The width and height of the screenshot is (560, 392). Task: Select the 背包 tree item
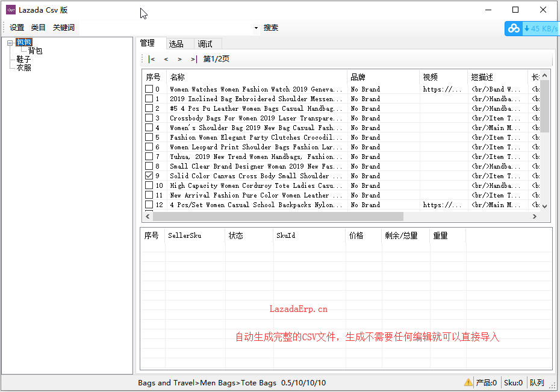pyautogui.click(x=35, y=51)
